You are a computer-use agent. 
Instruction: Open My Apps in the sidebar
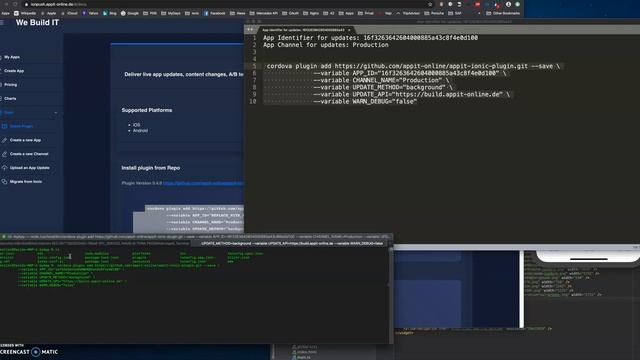12,57
